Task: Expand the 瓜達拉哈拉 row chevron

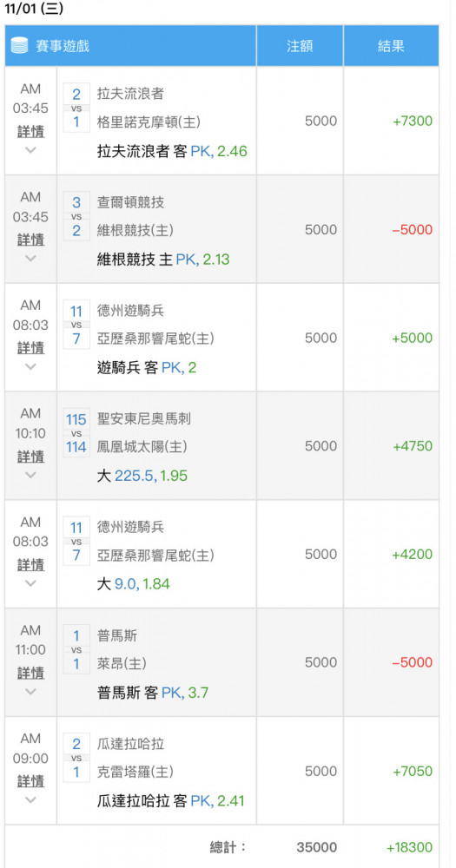Action: (x=31, y=799)
